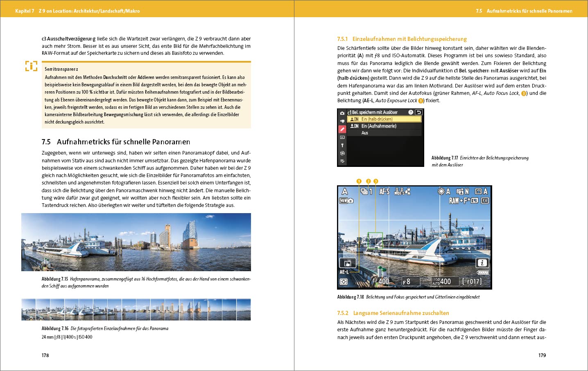588x371 pixels.
Task: Click heading "7.5 Aufnahmetricks für schnelle Panoramen"
Action: (116, 142)
